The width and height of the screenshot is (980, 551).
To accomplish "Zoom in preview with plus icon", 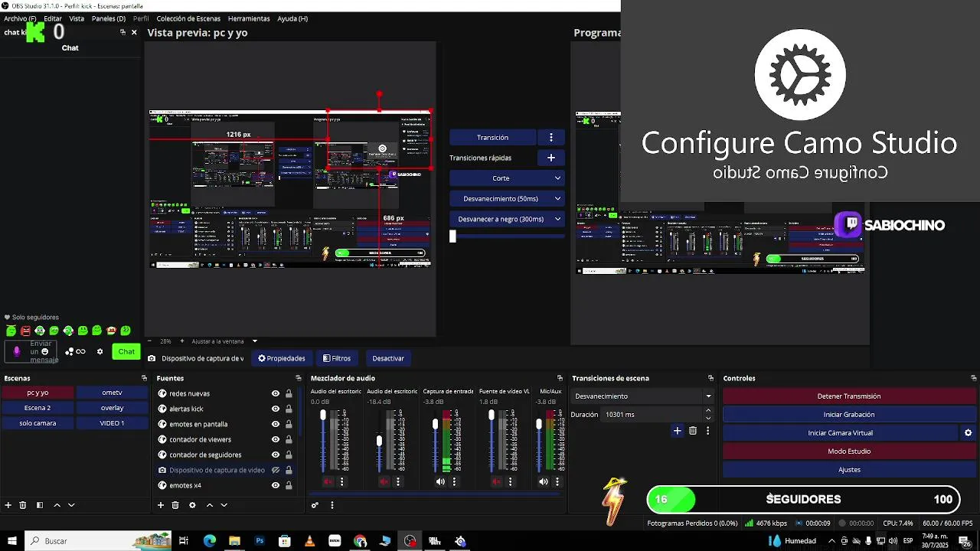I will coord(183,341).
